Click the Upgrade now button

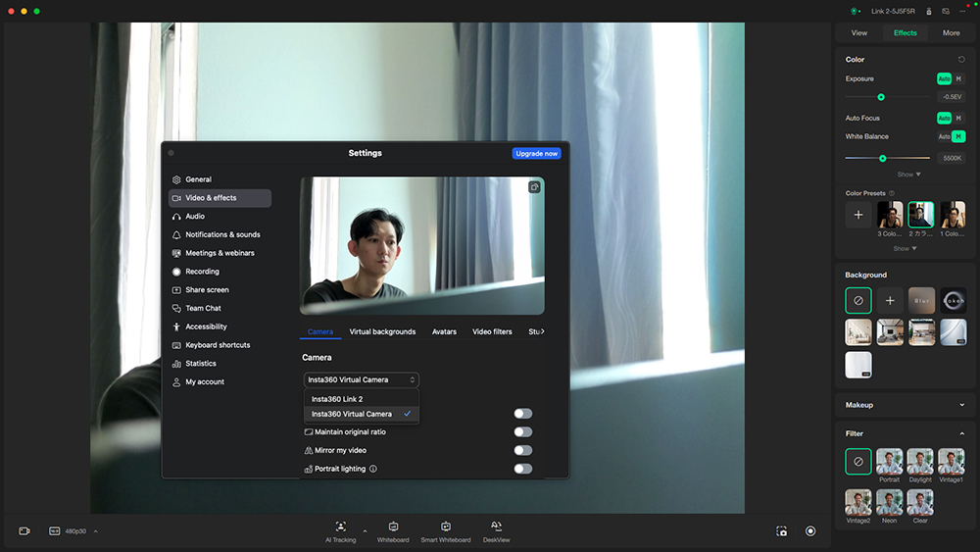coord(536,154)
